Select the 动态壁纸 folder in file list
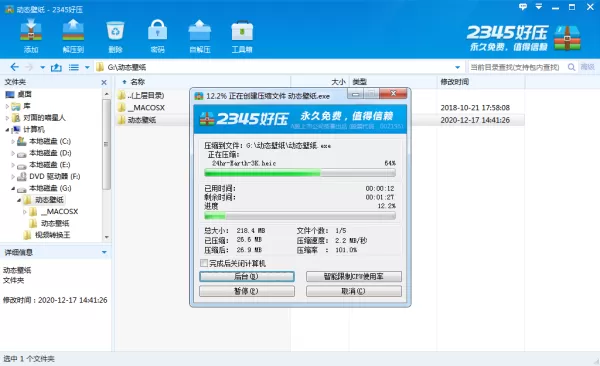 pos(142,120)
